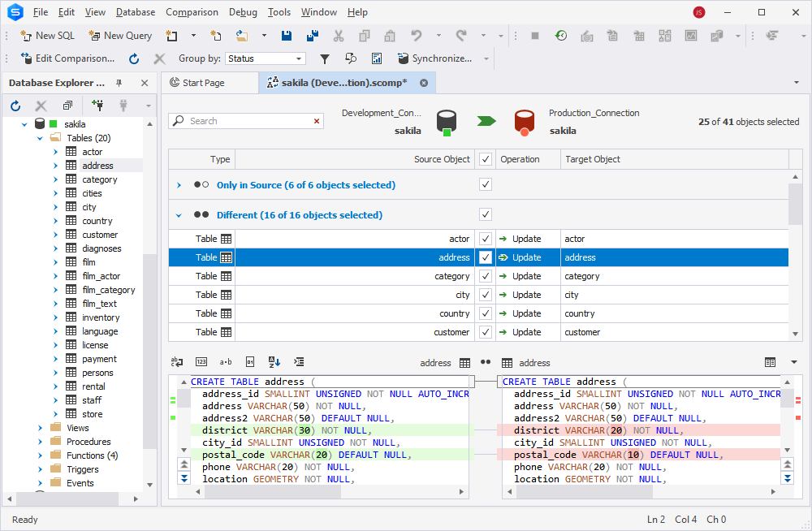Toggle the Different group checkbox

pos(485,214)
